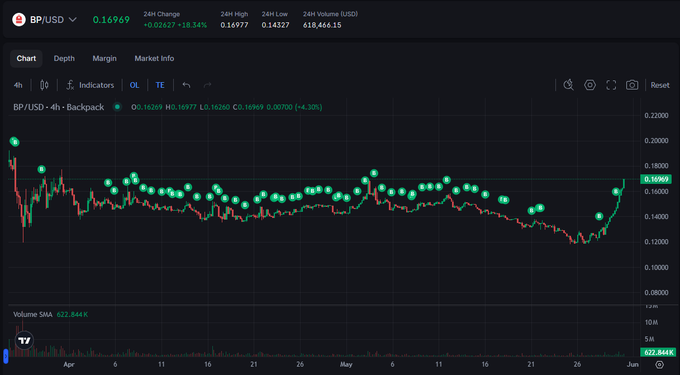Switch to the Depth tab
This screenshot has height=375, width=680.
[x=64, y=59]
